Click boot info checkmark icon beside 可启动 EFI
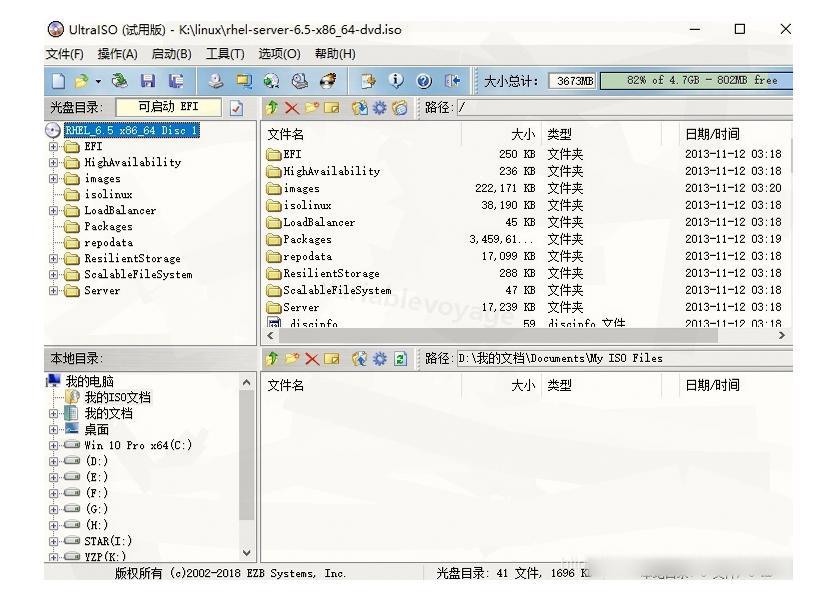The width and height of the screenshot is (837, 601). tap(236, 108)
